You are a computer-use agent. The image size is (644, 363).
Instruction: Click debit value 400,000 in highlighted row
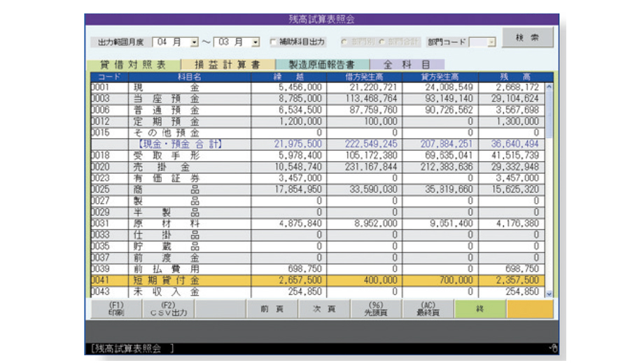point(380,280)
